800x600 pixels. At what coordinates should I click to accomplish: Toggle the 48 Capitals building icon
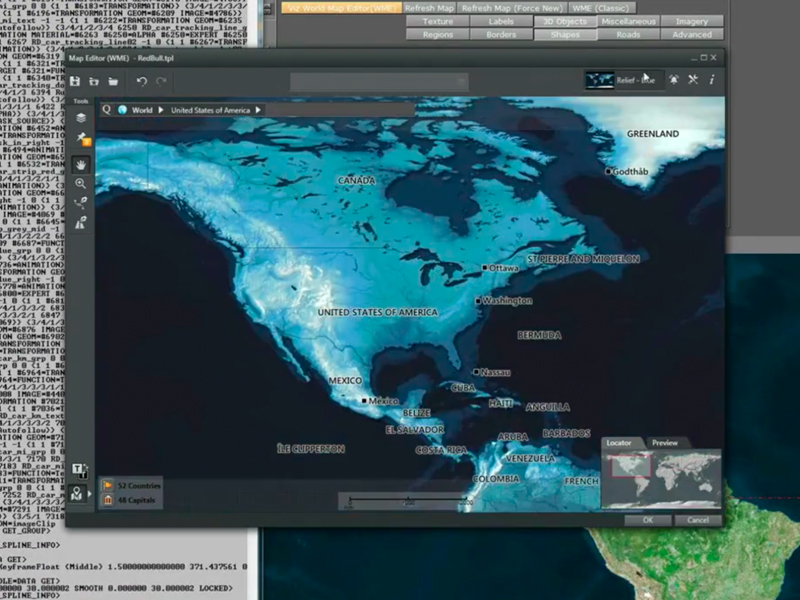point(108,500)
